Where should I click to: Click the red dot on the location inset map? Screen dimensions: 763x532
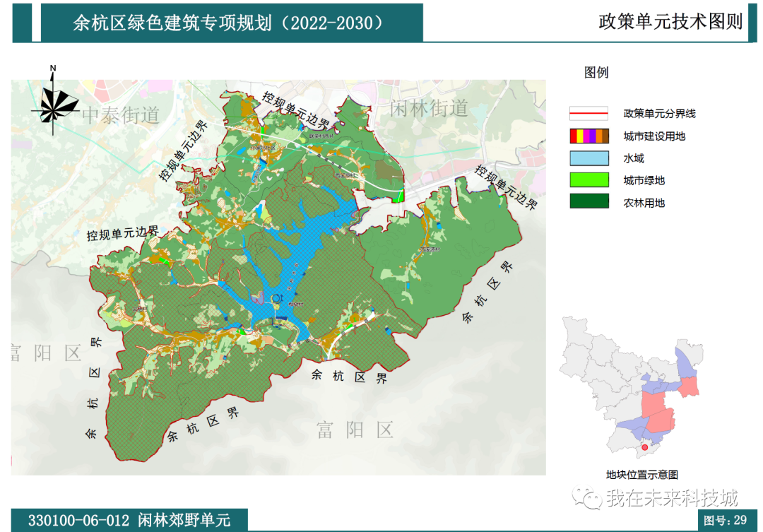645,447
